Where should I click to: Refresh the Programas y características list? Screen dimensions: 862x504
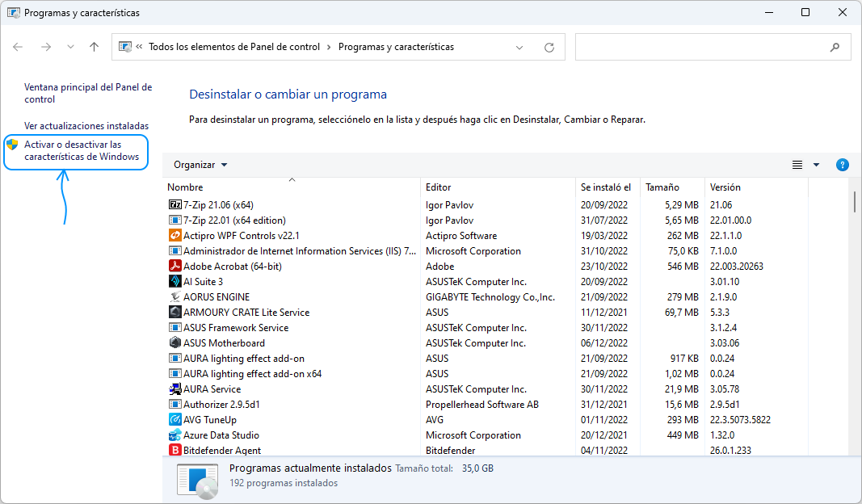tap(549, 48)
